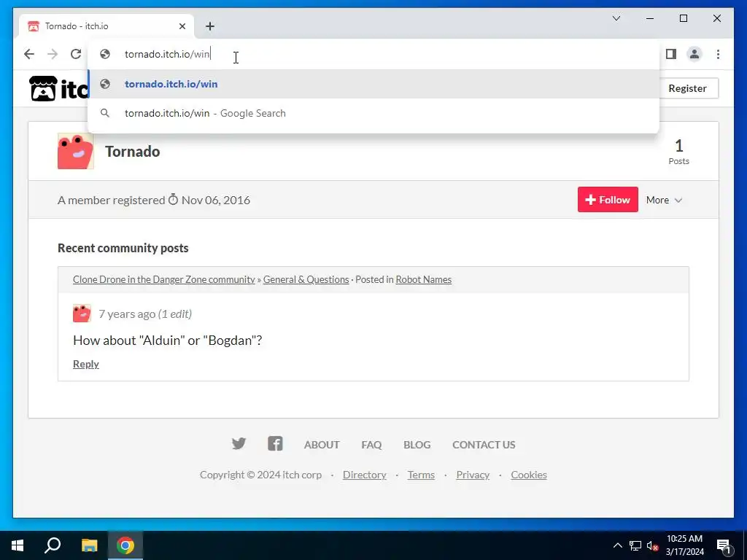The height and width of the screenshot is (560, 747).
Task: Open Chrome three-dot menu
Action: click(x=718, y=54)
